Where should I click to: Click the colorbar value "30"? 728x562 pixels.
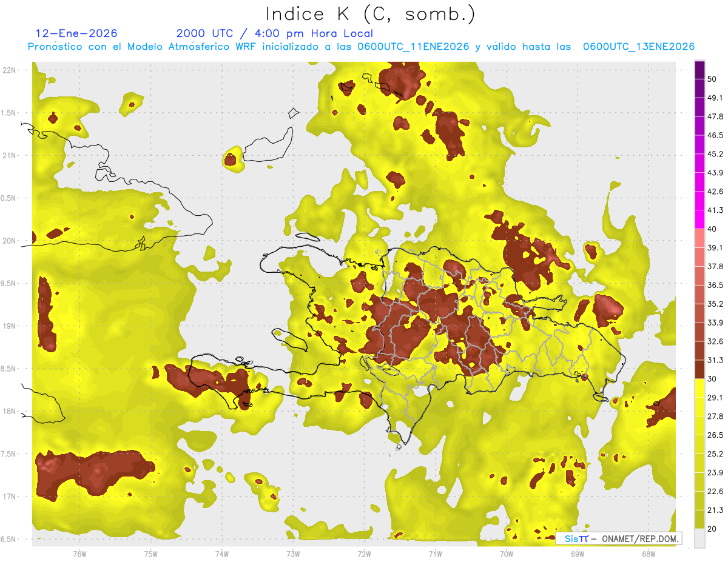click(x=712, y=379)
